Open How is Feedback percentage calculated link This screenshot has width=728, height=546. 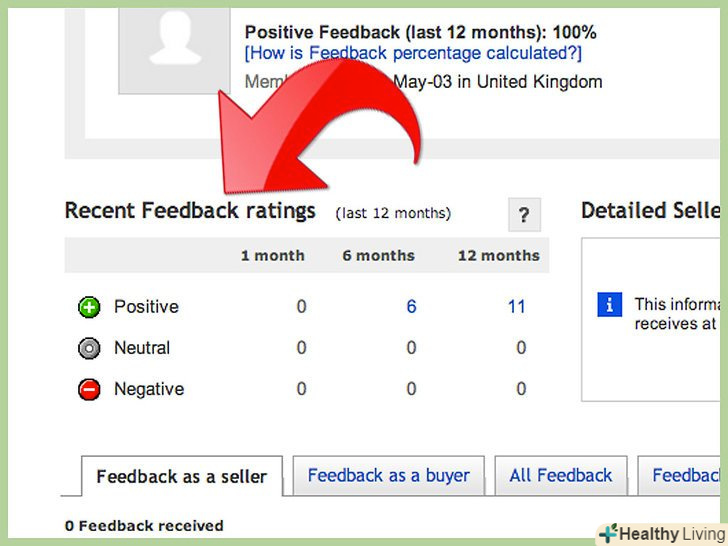(412, 53)
